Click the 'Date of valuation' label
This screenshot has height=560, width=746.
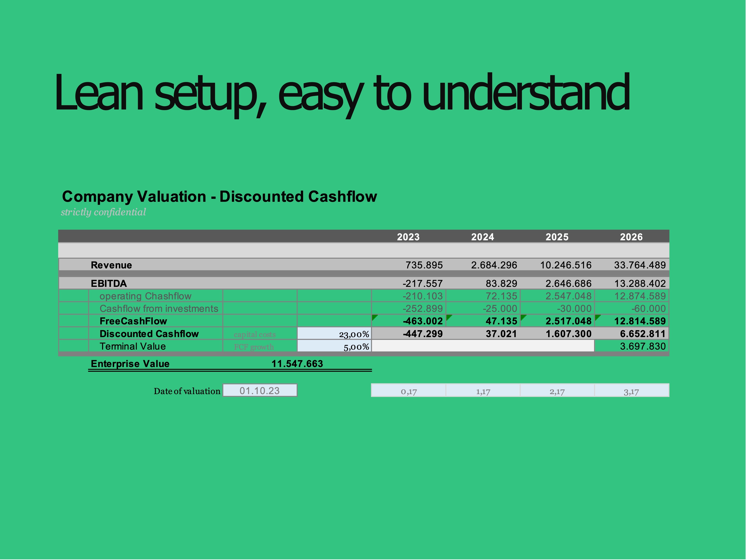(x=187, y=391)
